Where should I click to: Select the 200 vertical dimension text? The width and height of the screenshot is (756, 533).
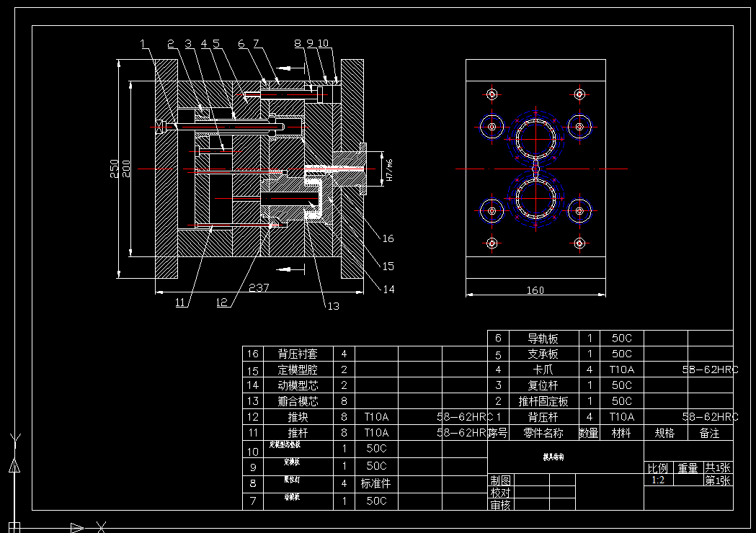click(x=126, y=169)
